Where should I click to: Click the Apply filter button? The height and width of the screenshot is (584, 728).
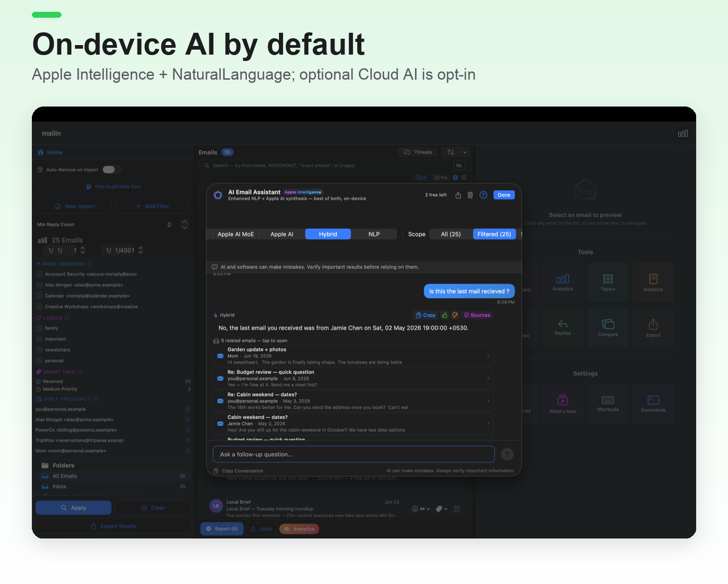pos(74,508)
